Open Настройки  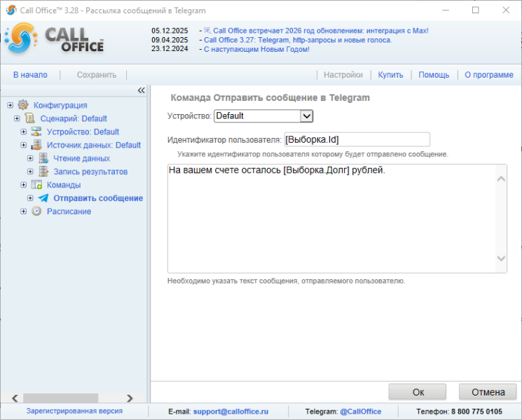pos(343,75)
